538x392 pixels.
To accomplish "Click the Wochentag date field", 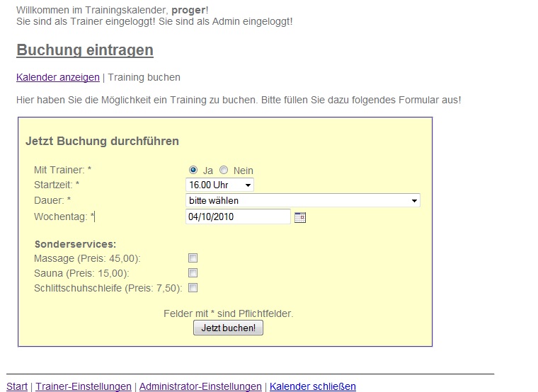I will point(237,217).
